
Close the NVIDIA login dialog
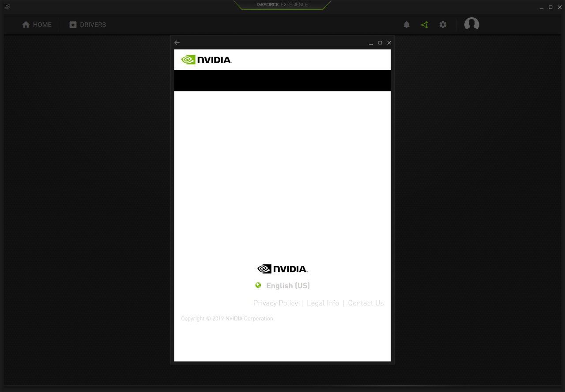pyautogui.click(x=389, y=43)
